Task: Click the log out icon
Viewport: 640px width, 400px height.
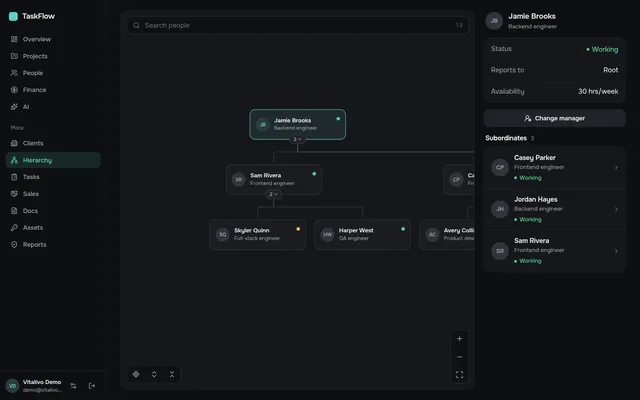Action: pos(92,386)
